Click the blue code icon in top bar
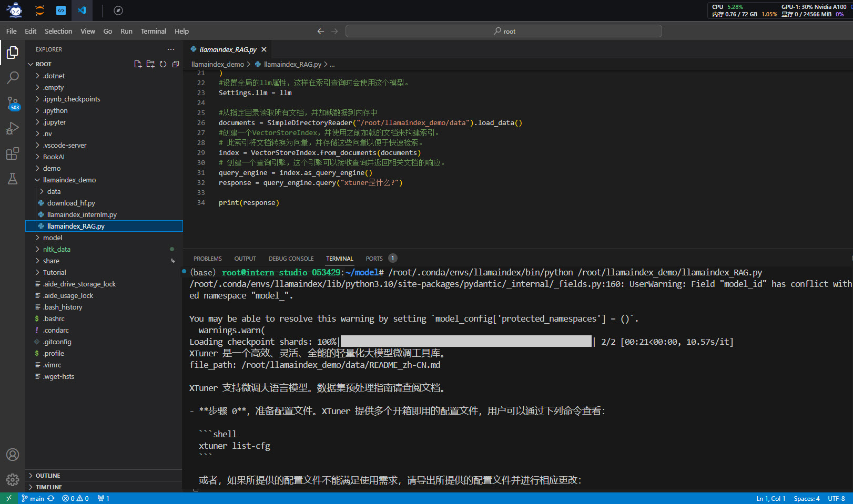The width and height of the screenshot is (853, 504). 61,11
